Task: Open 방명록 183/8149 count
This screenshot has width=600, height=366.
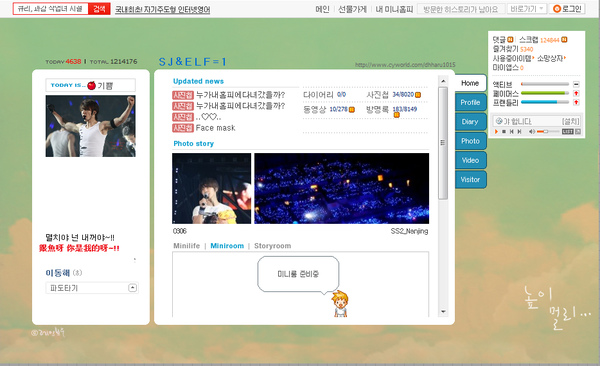Action: click(x=391, y=109)
